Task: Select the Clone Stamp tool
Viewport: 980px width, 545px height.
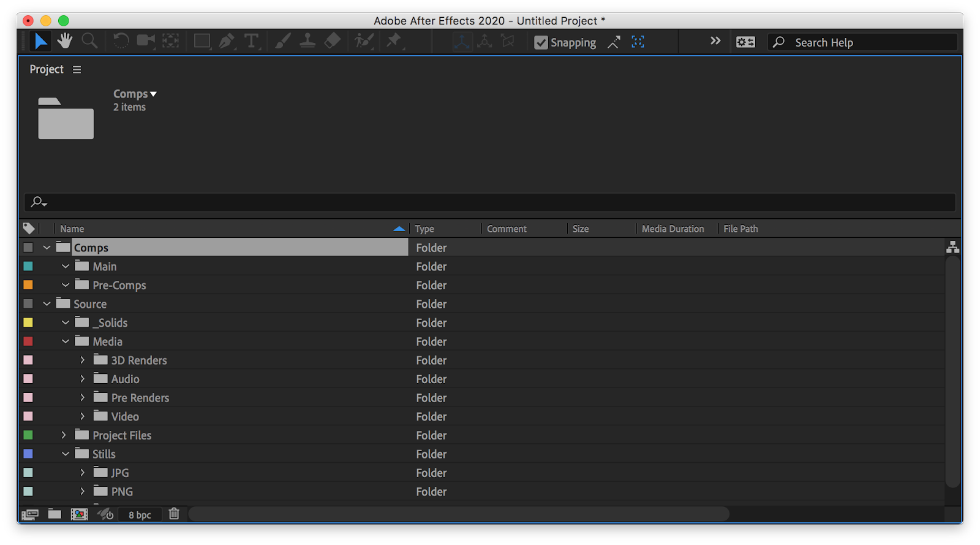Action: [307, 41]
